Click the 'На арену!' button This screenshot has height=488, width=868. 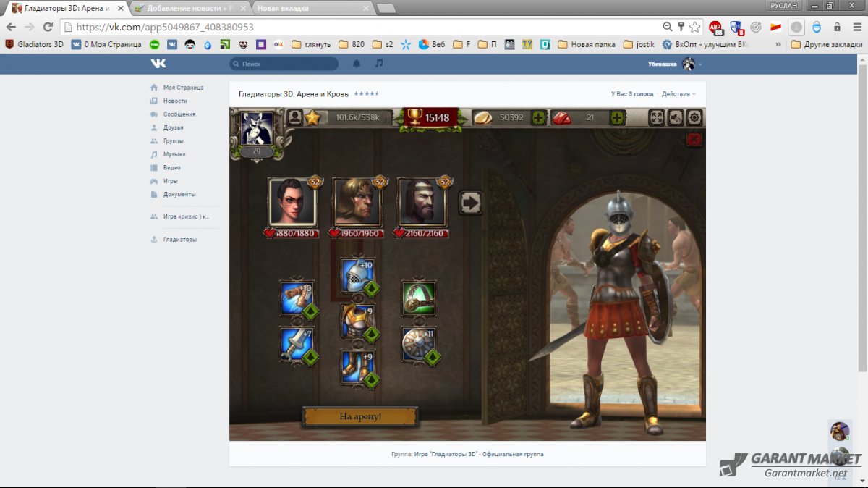pyautogui.click(x=360, y=416)
